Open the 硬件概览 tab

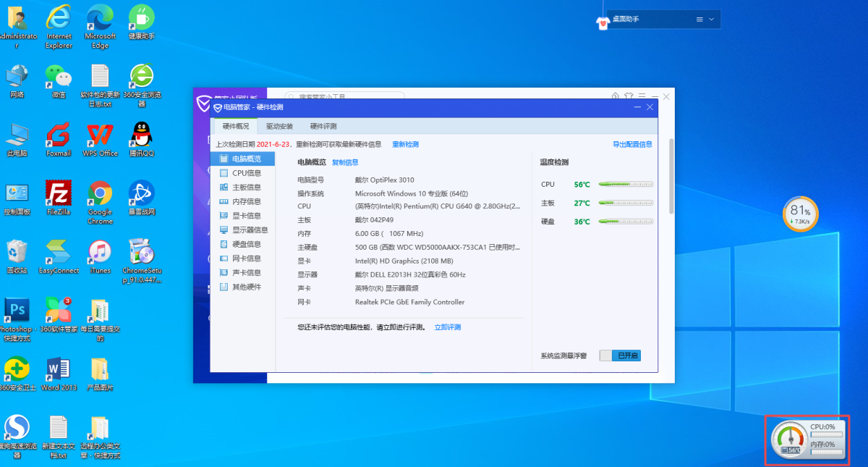click(236, 126)
